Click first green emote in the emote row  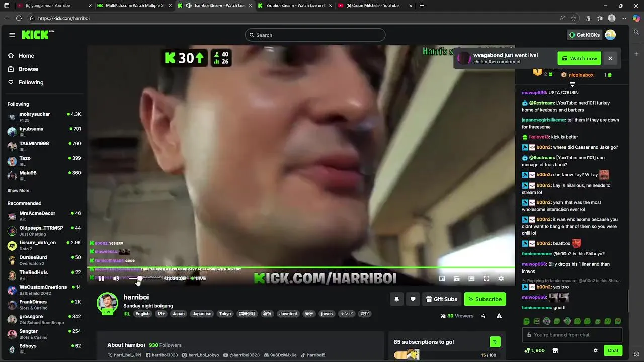click(526, 321)
